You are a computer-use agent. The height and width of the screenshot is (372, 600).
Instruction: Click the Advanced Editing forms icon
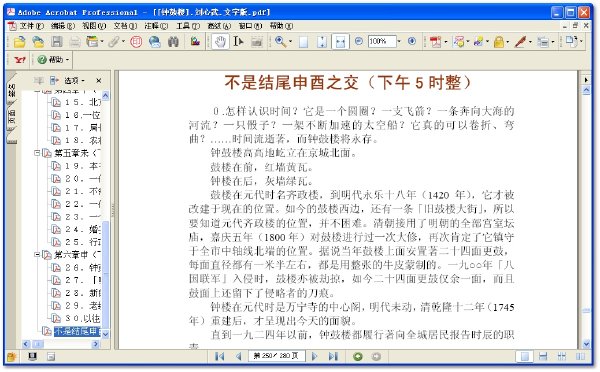[543, 41]
